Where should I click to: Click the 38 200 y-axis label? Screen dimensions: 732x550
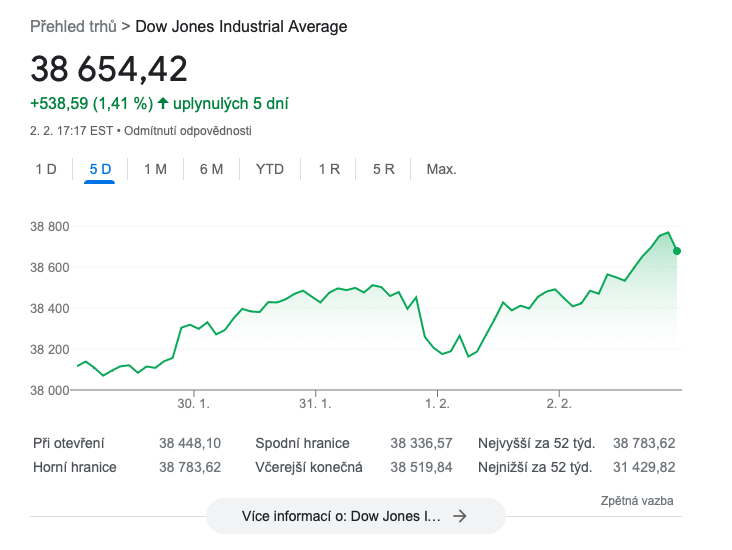49,349
